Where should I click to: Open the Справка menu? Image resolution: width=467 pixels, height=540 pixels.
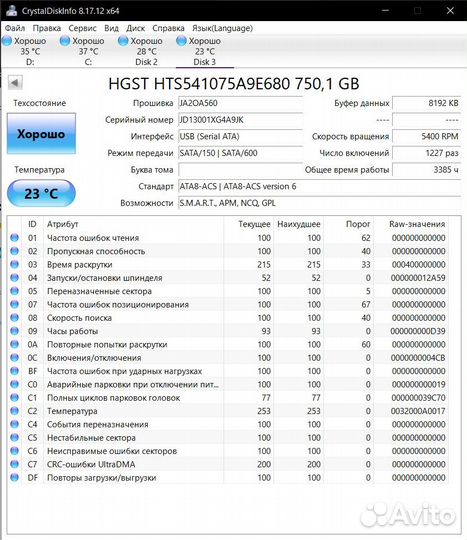pyautogui.click(x=168, y=28)
